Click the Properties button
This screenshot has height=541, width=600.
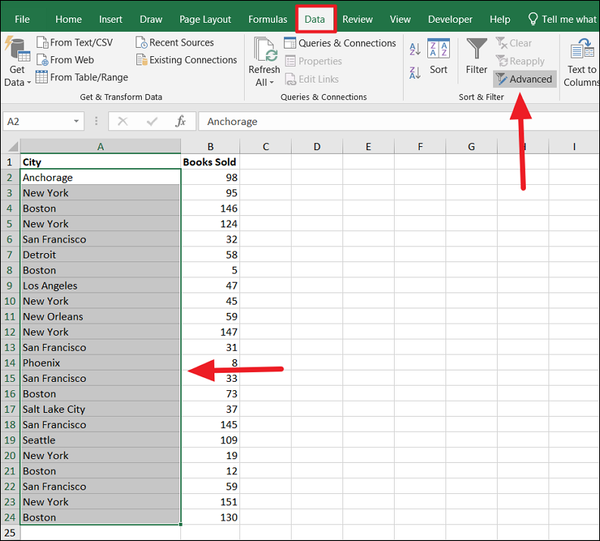(313, 61)
